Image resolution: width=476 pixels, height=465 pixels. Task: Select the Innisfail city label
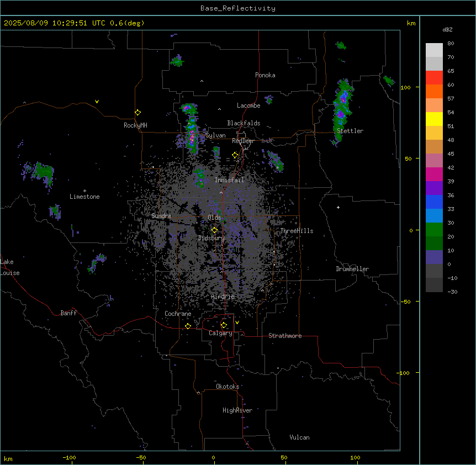(229, 180)
